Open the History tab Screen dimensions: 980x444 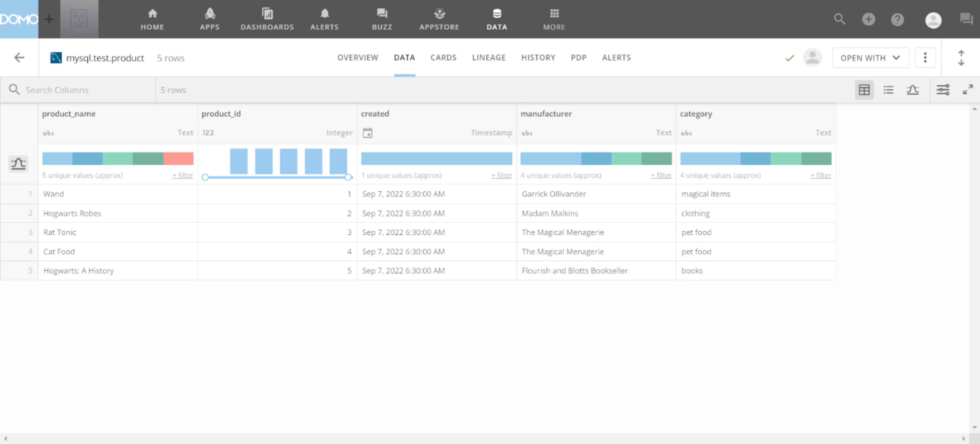tap(538, 58)
